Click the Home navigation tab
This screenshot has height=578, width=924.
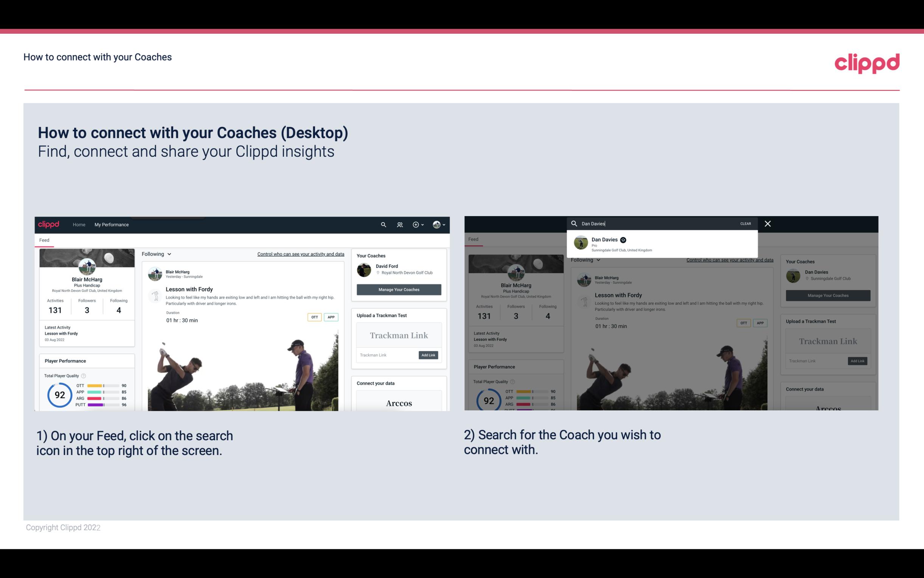point(79,224)
